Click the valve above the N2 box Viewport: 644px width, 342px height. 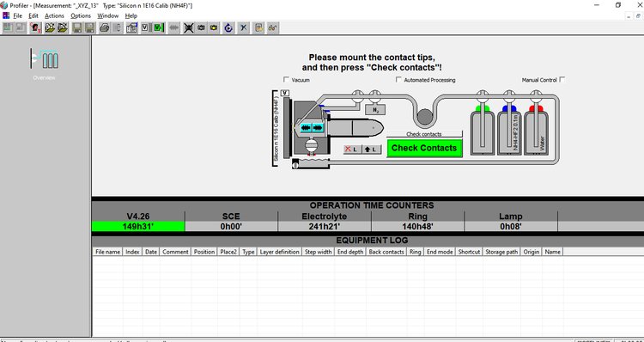tap(374, 96)
